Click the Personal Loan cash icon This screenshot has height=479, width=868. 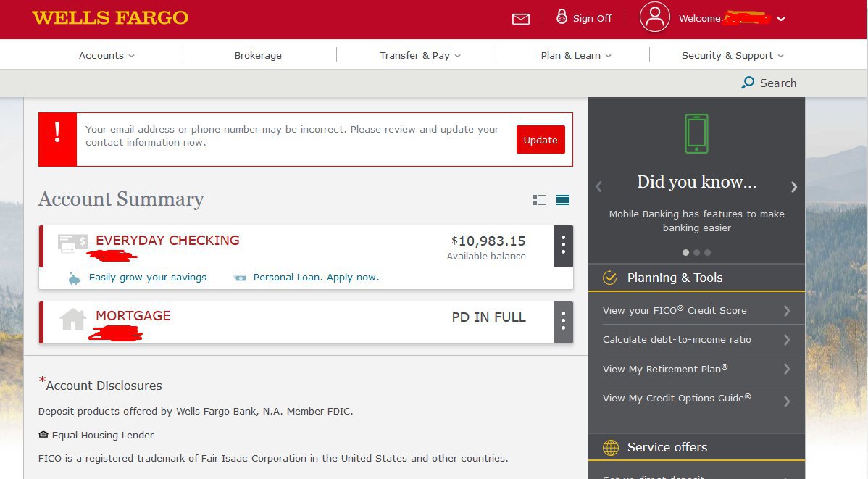point(240,278)
